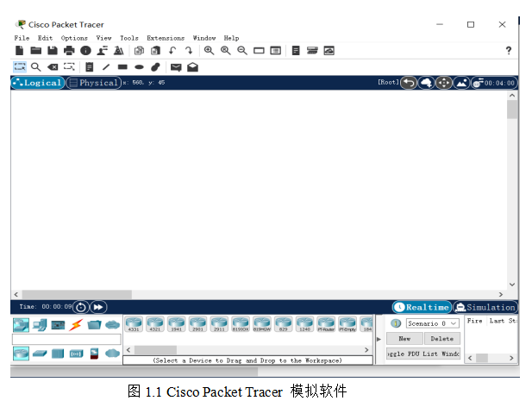Image resolution: width=532 pixels, height=407 pixels.
Task: Pick the 2911 router device
Action: click(219, 324)
